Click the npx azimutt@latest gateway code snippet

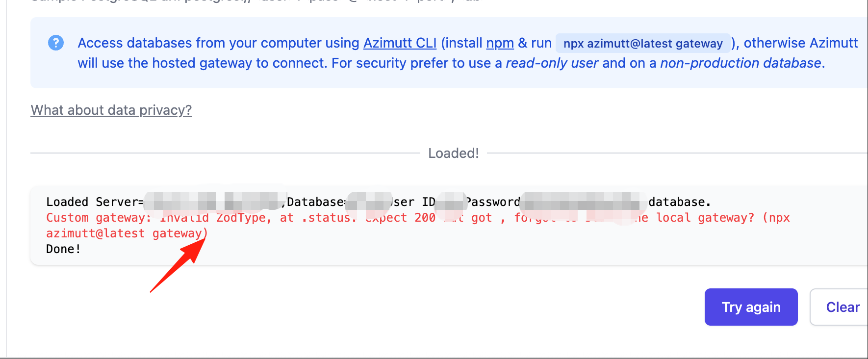click(x=643, y=43)
